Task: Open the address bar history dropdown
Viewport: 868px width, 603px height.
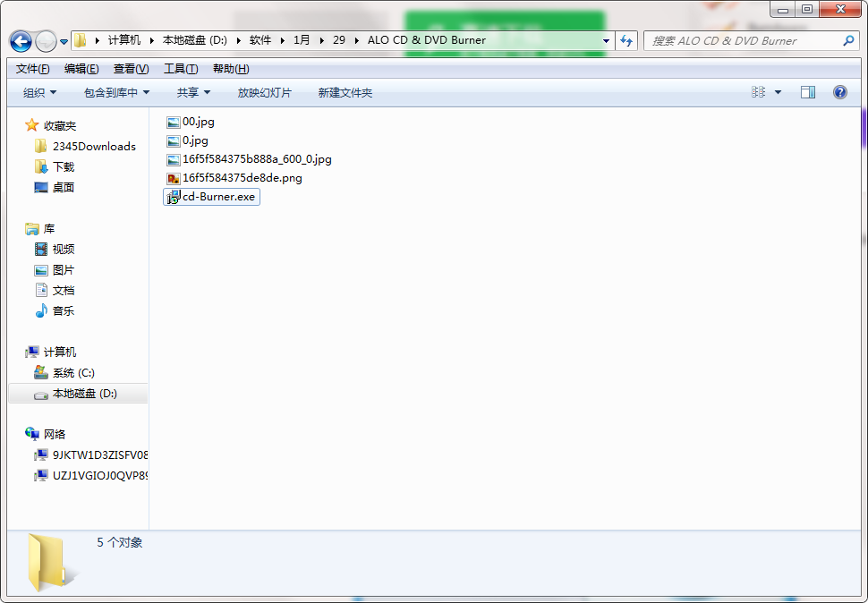Action: coord(606,41)
